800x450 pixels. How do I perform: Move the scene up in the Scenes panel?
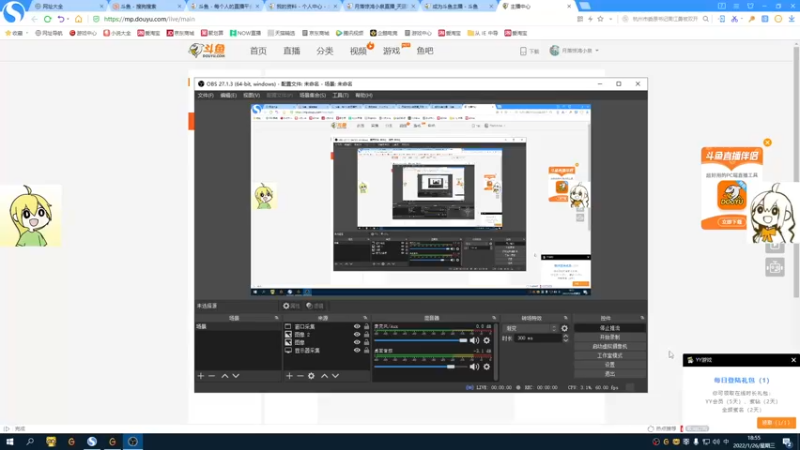224,376
